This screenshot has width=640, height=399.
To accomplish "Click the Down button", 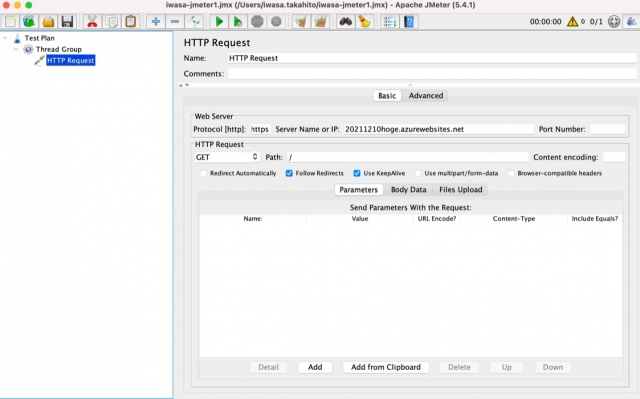I will [x=553, y=367].
